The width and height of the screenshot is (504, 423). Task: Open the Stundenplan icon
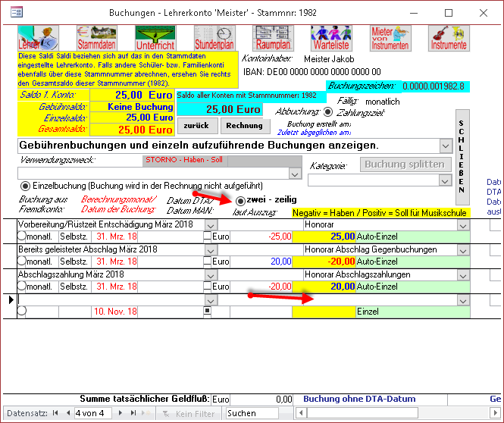214,38
